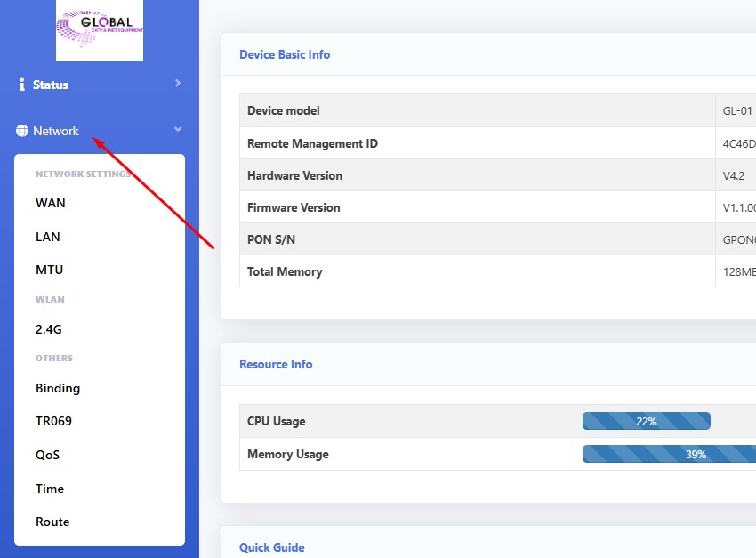
Task: Collapse the Network chevron arrow
Action: 178,129
